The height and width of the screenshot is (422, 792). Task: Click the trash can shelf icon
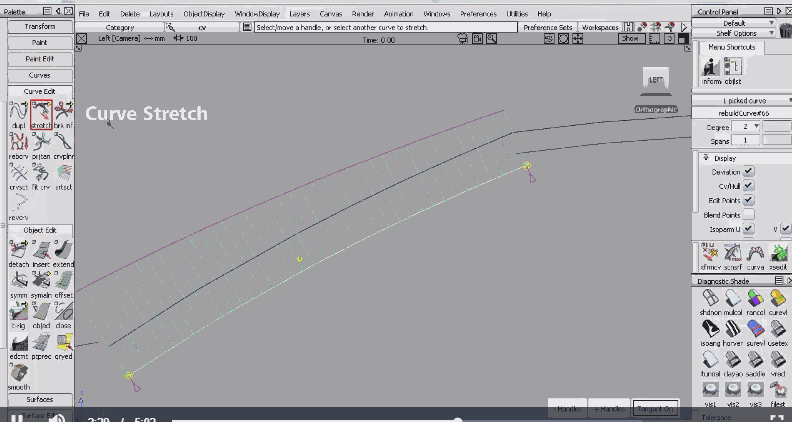click(785, 28)
